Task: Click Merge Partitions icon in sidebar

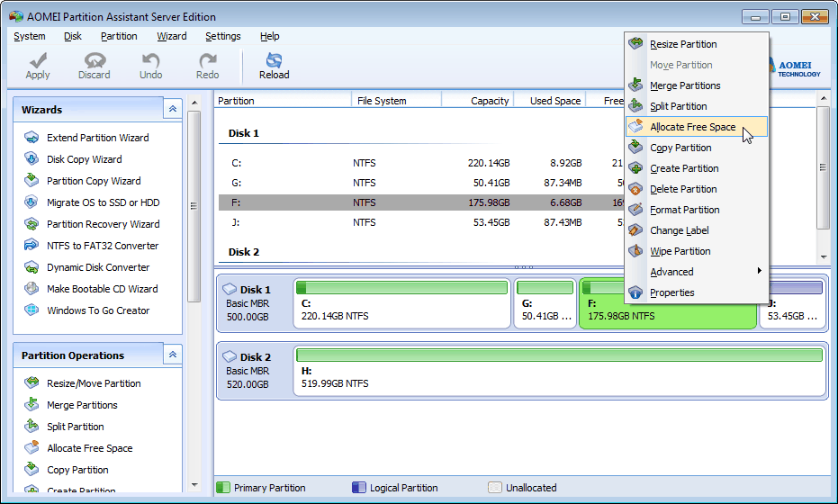Action: click(x=32, y=404)
